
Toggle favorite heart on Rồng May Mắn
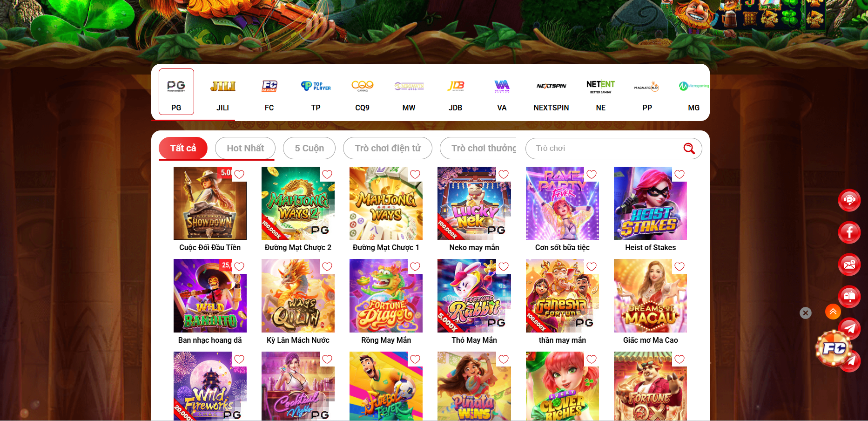(x=415, y=266)
